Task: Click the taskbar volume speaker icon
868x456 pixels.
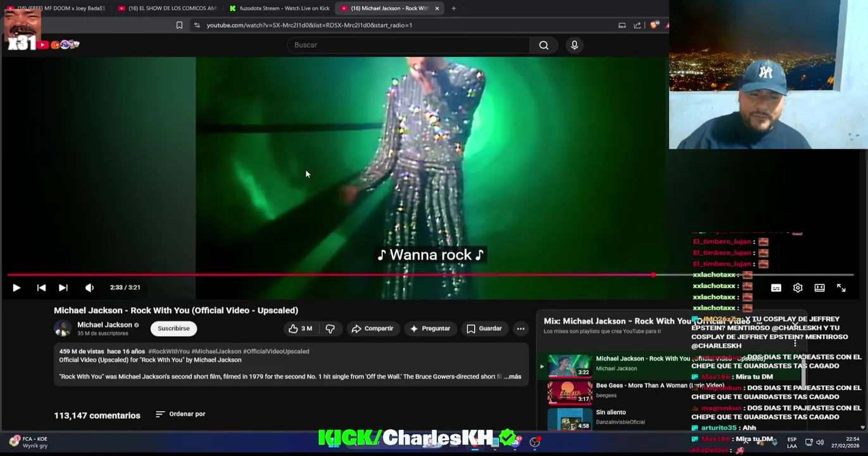Action: coord(820,443)
